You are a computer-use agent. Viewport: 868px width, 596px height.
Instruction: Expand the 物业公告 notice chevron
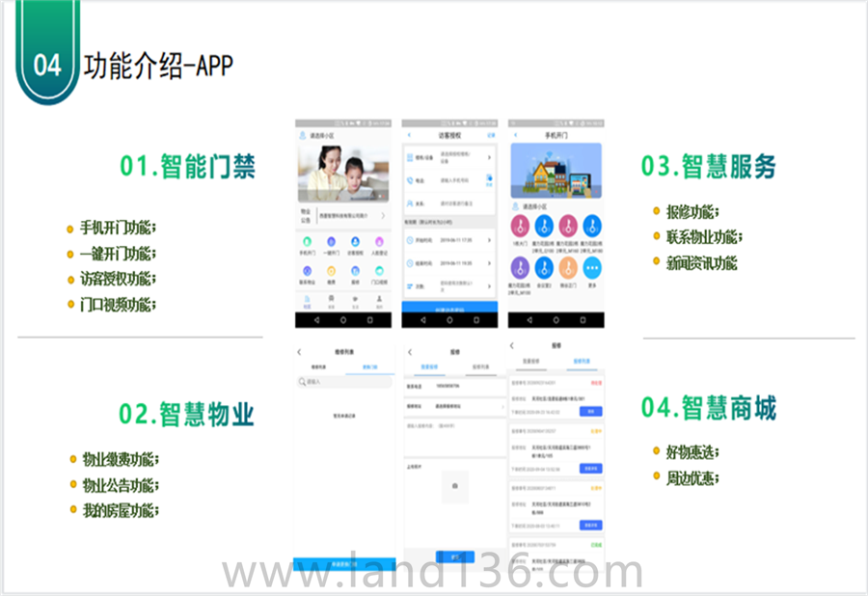[383, 217]
